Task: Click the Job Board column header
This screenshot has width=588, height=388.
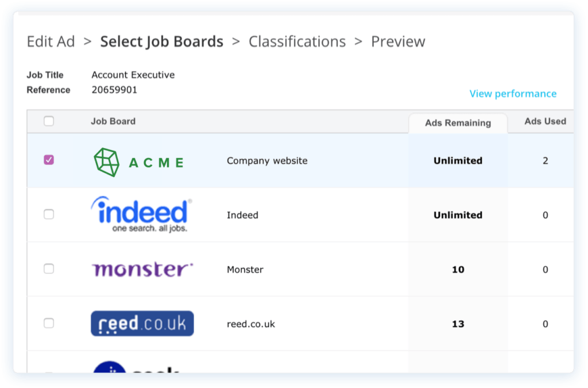Action: pyautogui.click(x=113, y=121)
